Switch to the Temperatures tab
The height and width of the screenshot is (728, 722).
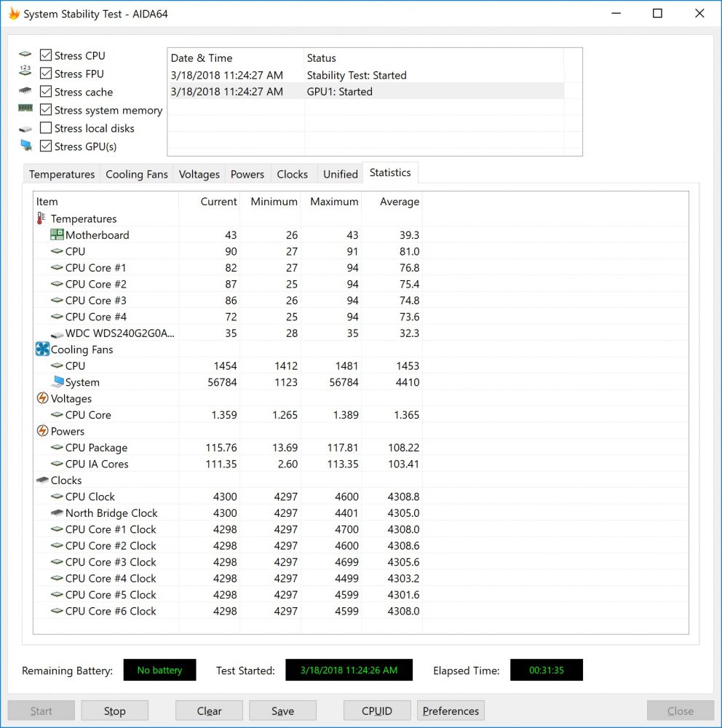pyautogui.click(x=62, y=174)
